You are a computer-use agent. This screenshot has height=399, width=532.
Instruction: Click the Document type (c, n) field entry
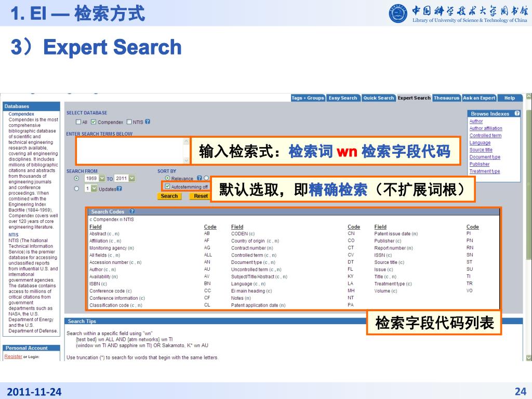(253, 262)
